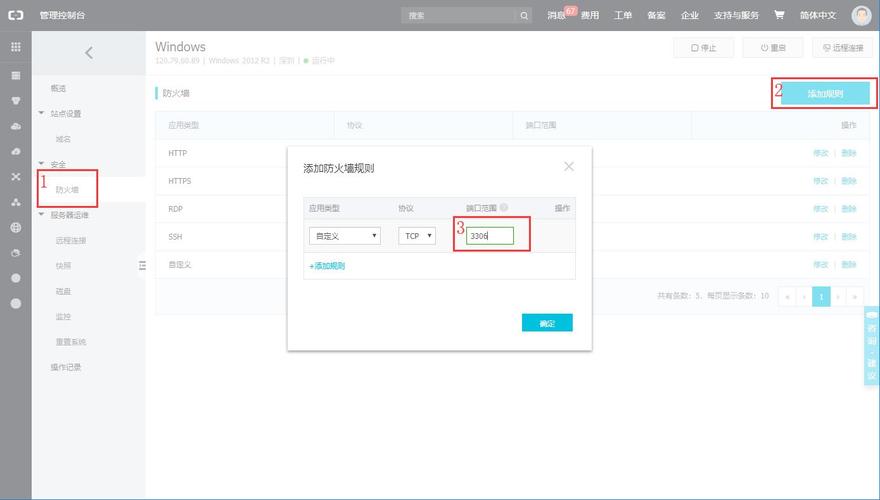Click 管理控制台 in the header

(62, 15)
